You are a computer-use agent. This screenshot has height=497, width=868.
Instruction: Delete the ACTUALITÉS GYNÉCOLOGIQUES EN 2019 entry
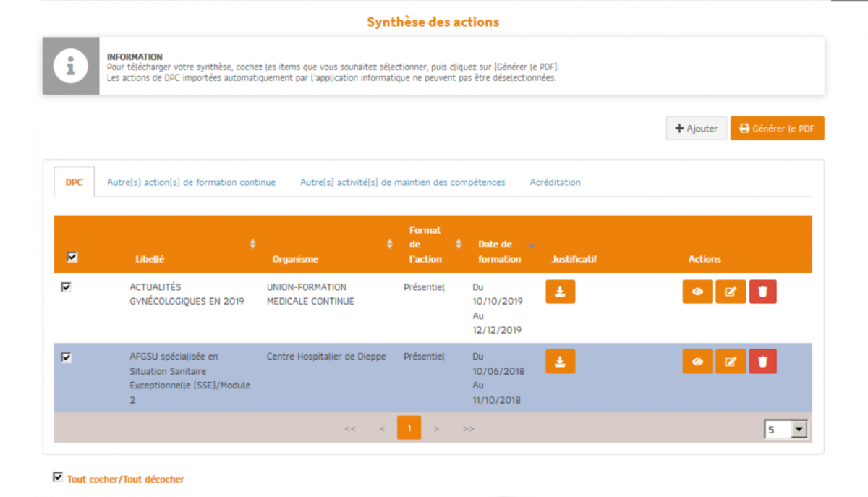point(762,292)
